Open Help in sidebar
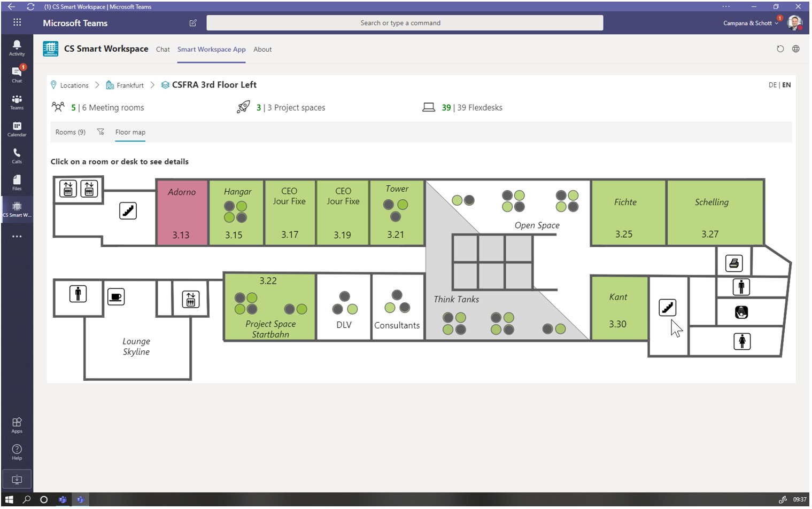 [17, 452]
